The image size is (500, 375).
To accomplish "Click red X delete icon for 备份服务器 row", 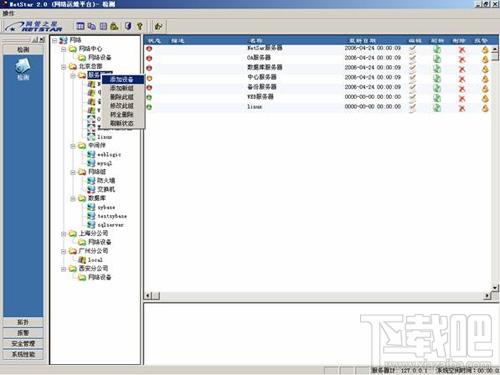I will pos(462,89).
